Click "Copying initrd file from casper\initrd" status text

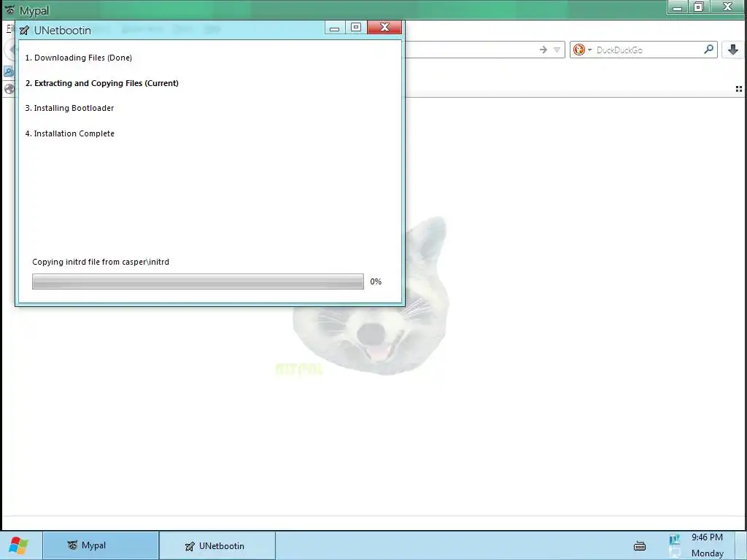tap(101, 262)
